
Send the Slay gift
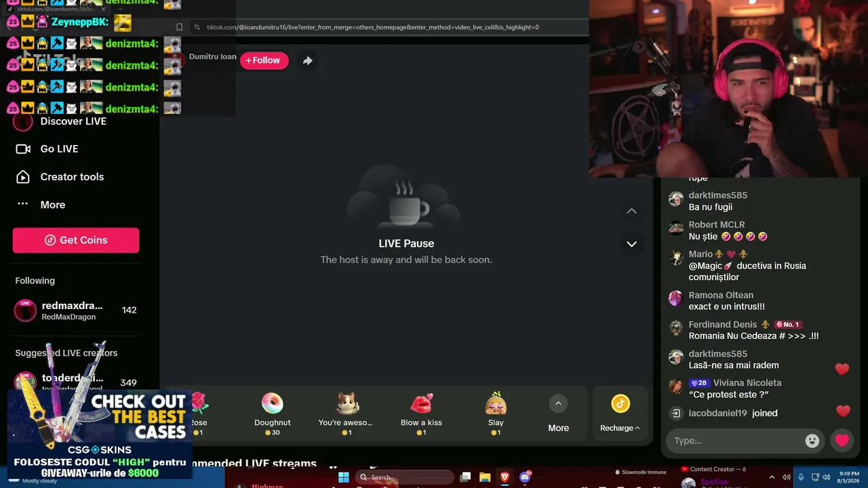496,413
